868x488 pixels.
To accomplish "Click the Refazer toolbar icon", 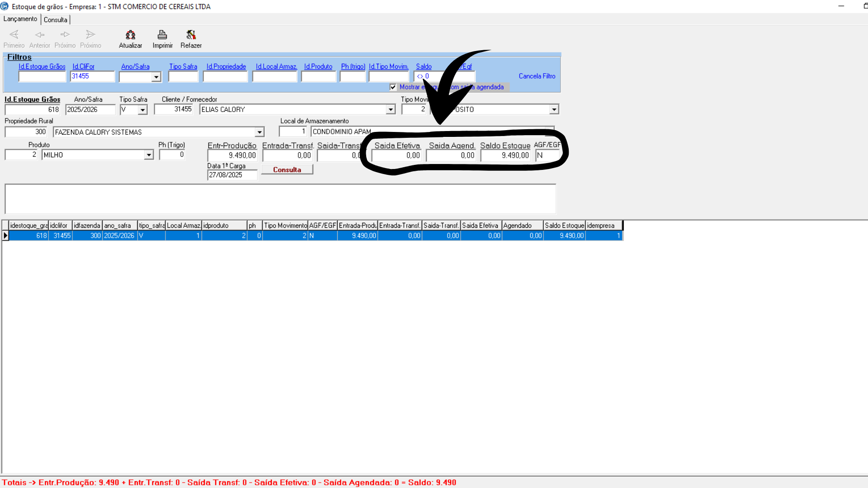I will [191, 35].
